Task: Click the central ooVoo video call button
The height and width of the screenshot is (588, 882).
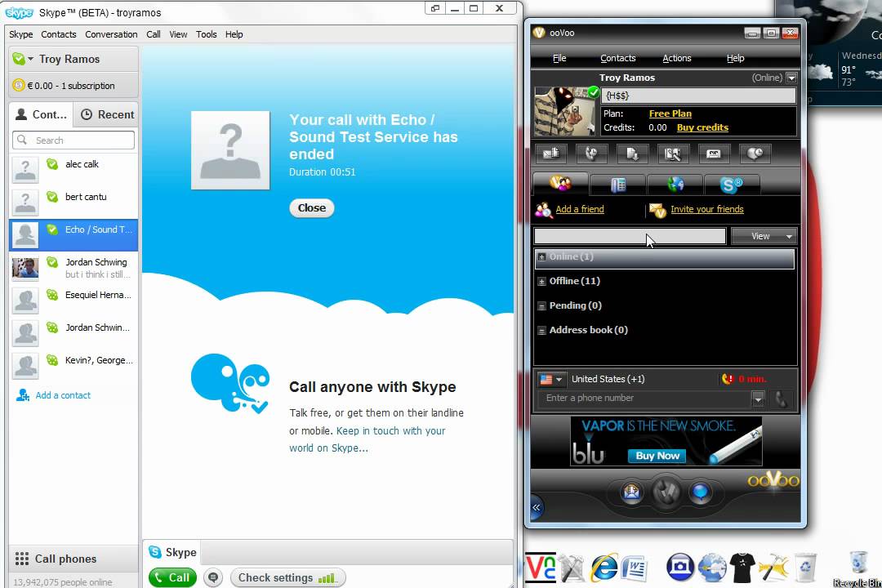Action: (666, 493)
